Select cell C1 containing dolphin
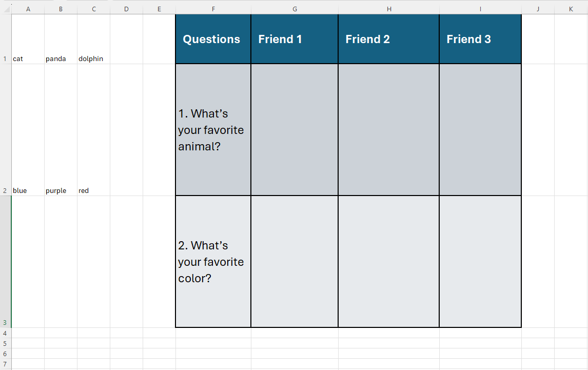The height and width of the screenshot is (370, 588). [94, 39]
